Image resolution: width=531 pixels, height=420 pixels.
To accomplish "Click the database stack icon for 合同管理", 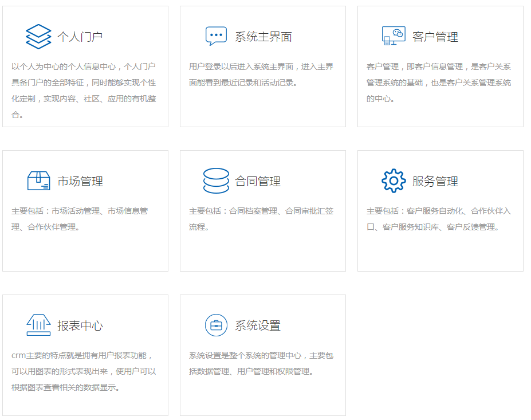I will point(216,181).
